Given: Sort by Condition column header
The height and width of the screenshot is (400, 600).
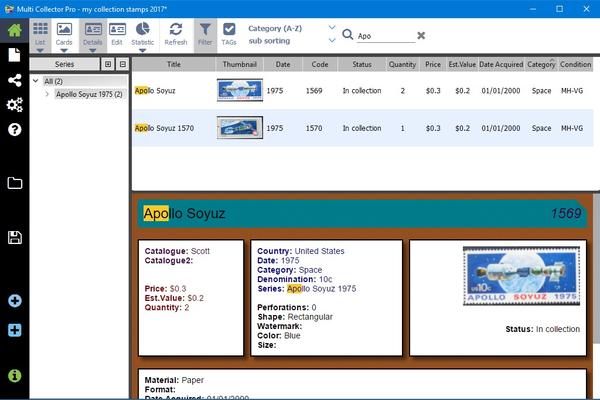Looking at the screenshot, I should 576,64.
